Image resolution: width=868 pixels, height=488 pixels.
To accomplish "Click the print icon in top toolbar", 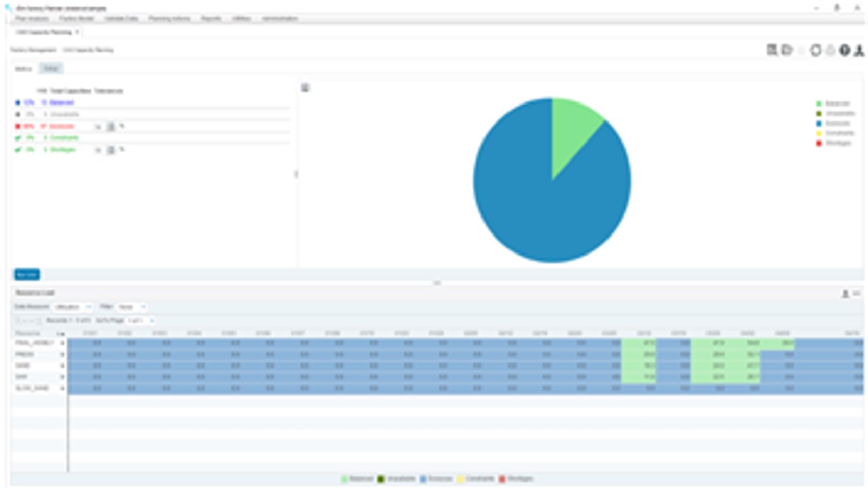I will tap(831, 50).
